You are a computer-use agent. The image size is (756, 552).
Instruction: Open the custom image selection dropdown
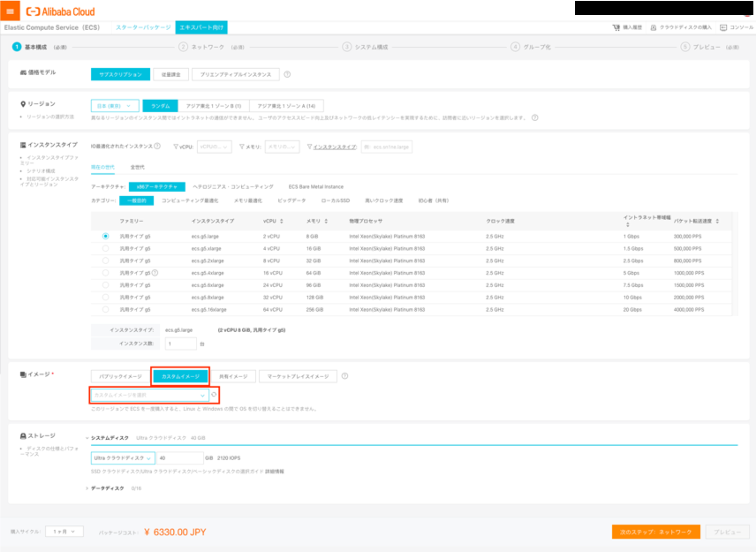(x=149, y=395)
